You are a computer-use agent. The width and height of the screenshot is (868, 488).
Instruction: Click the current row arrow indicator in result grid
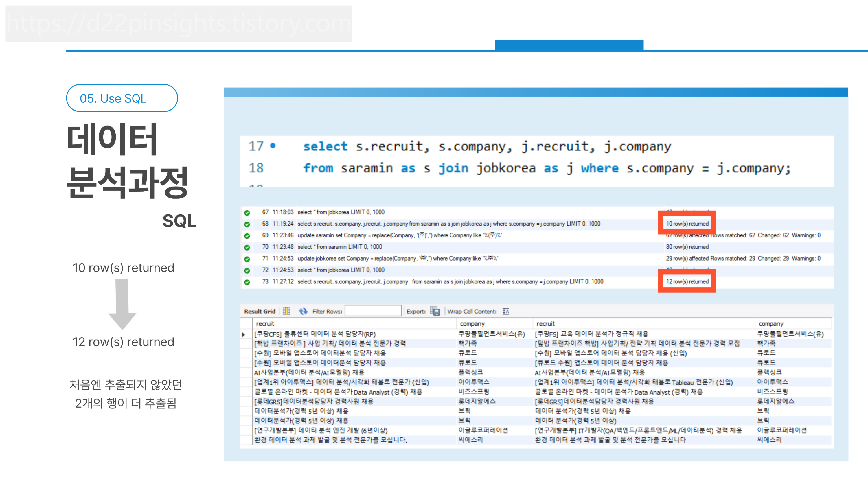tap(243, 334)
